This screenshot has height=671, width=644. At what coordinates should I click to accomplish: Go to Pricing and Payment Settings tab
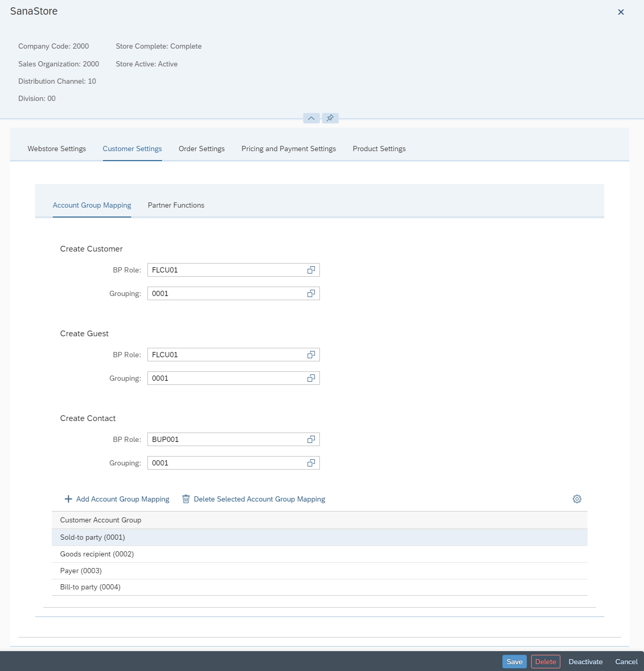click(x=289, y=149)
